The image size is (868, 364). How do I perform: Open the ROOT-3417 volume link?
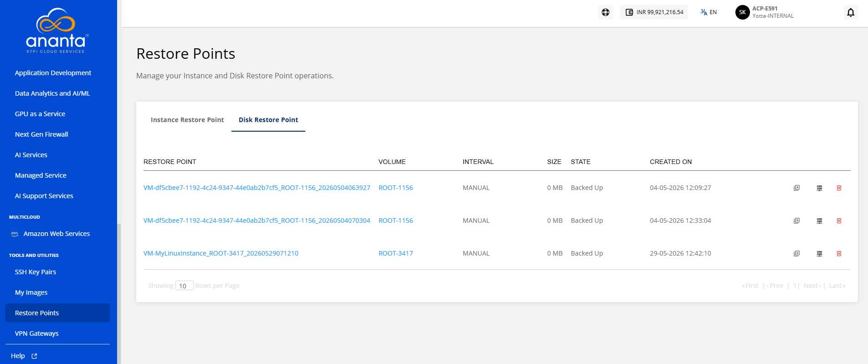(x=396, y=253)
